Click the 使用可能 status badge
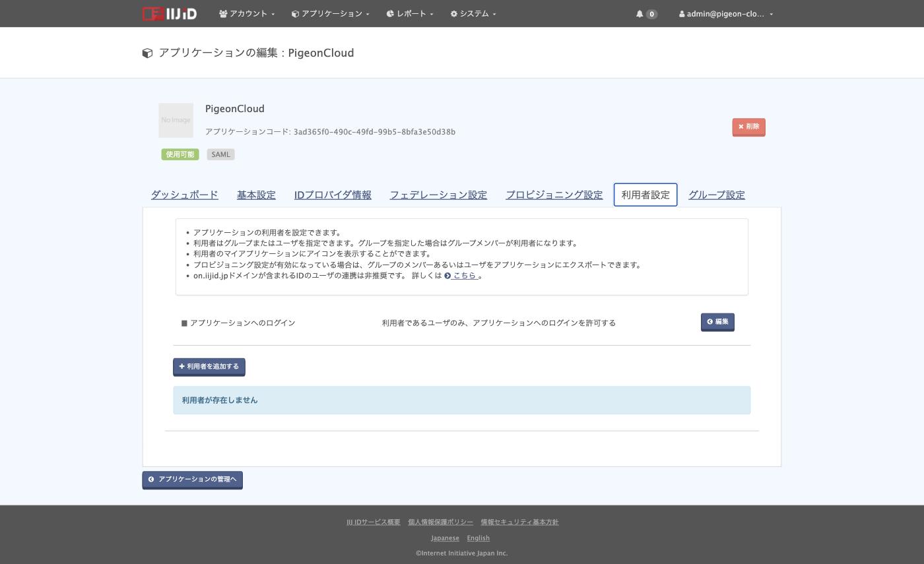 click(180, 154)
